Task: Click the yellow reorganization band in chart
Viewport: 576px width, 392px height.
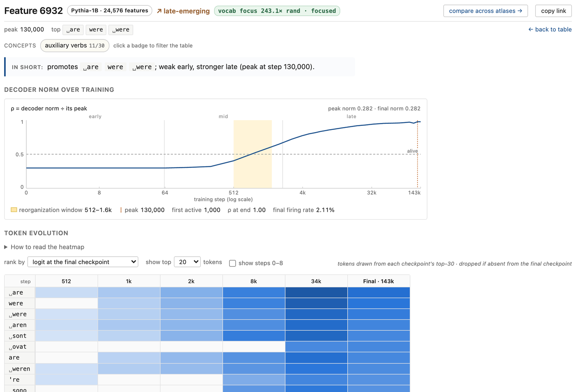Action: click(253, 154)
